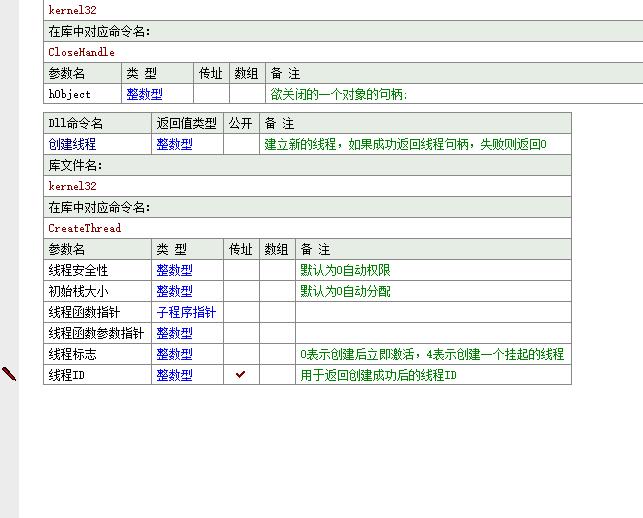Toggle 传址 cell in the 线程标志 row
This screenshot has width=643, height=518.
(x=241, y=354)
